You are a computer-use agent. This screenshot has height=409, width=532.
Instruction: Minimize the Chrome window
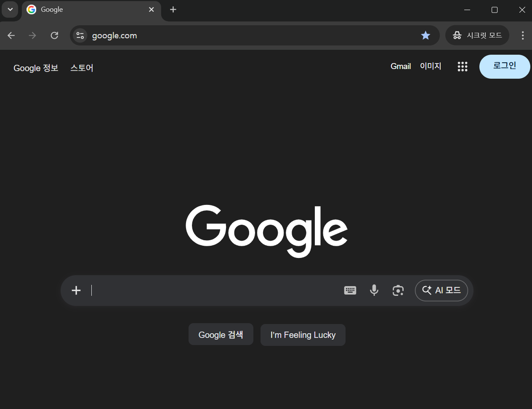pos(467,10)
